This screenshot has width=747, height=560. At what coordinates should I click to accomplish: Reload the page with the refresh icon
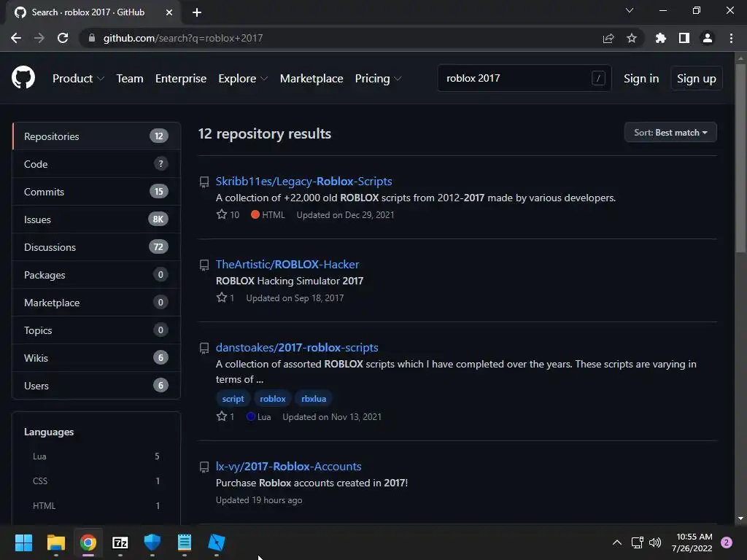(x=63, y=38)
